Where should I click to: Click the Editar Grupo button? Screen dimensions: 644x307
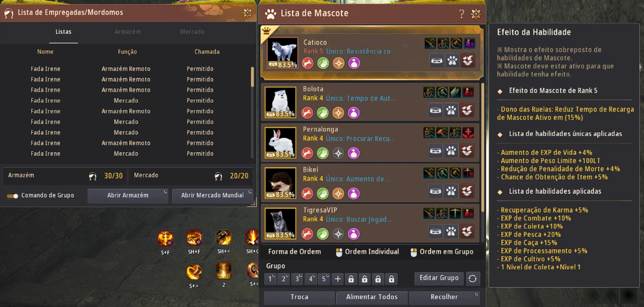click(439, 278)
